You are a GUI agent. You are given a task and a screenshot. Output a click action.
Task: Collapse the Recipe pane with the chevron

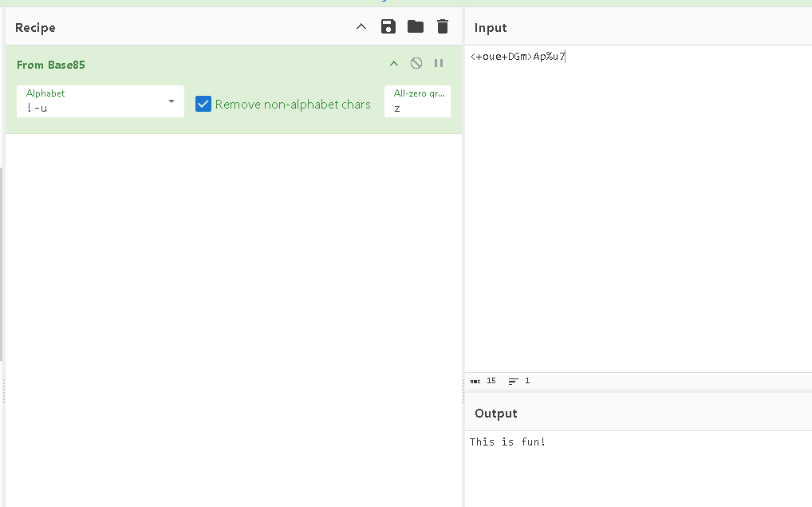pyautogui.click(x=361, y=27)
